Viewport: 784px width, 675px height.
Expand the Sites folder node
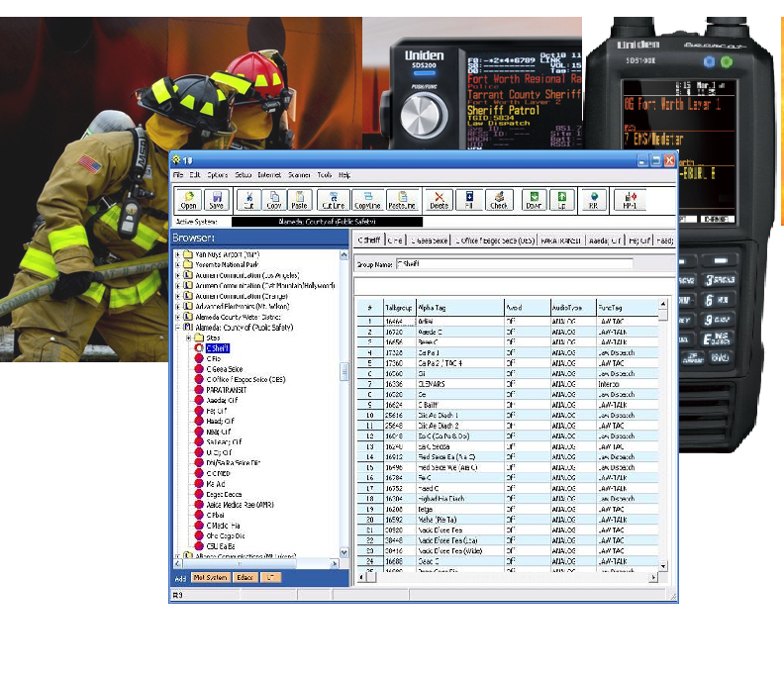pos(188,338)
